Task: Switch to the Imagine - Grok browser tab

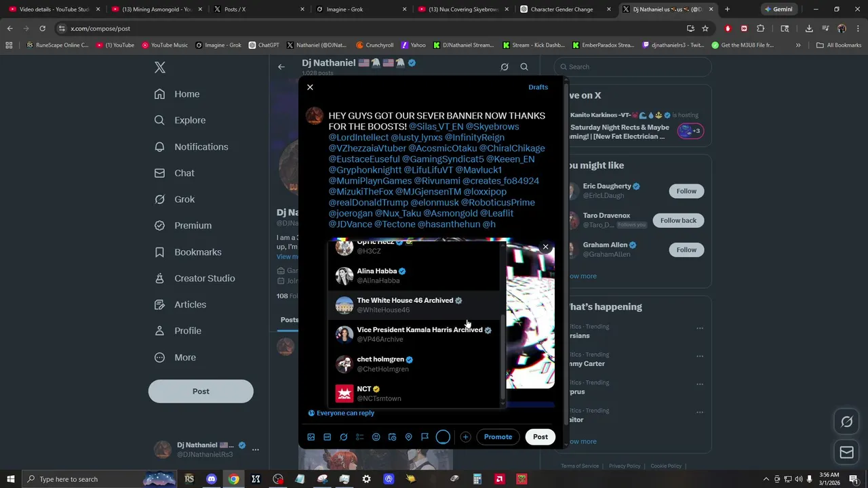Action: [360, 9]
